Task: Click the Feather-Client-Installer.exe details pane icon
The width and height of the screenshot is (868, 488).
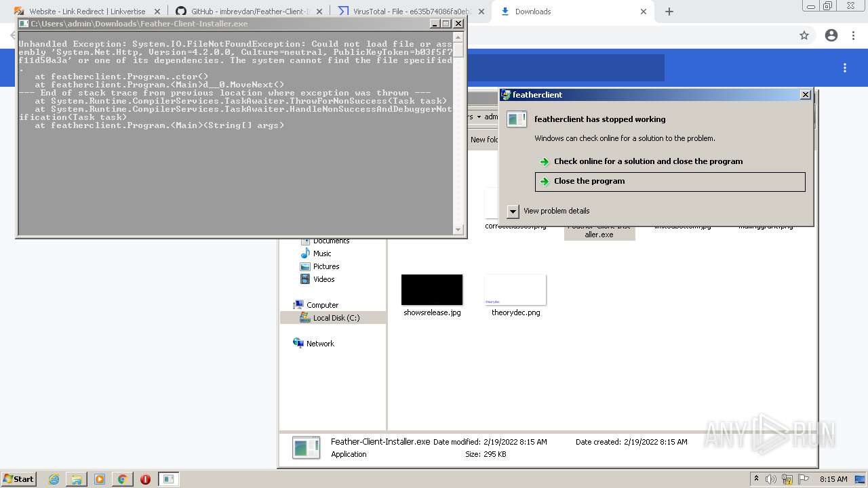Action: pos(306,447)
